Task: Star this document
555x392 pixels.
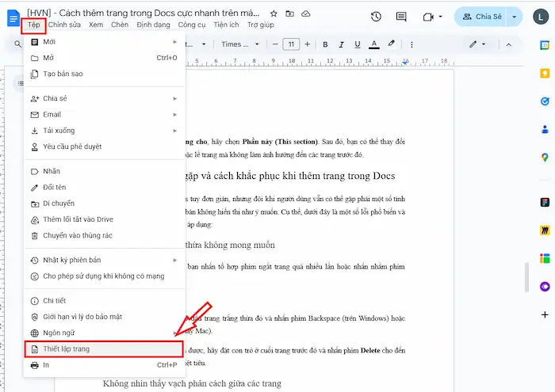Action: click(x=274, y=13)
